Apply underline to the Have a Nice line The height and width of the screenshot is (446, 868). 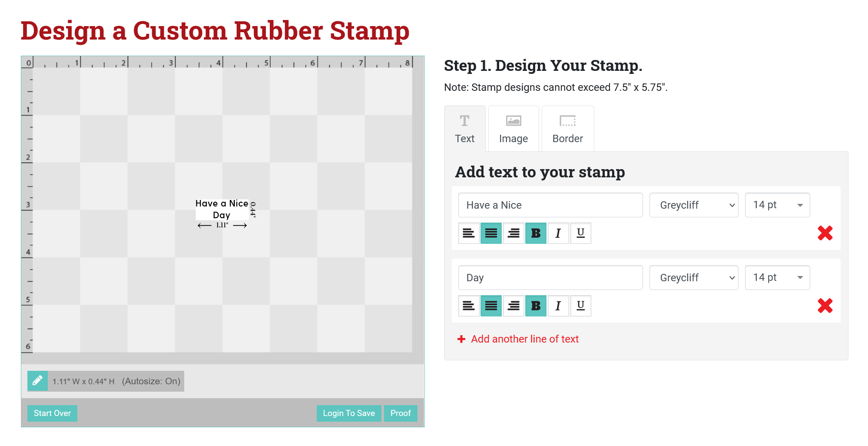point(580,233)
